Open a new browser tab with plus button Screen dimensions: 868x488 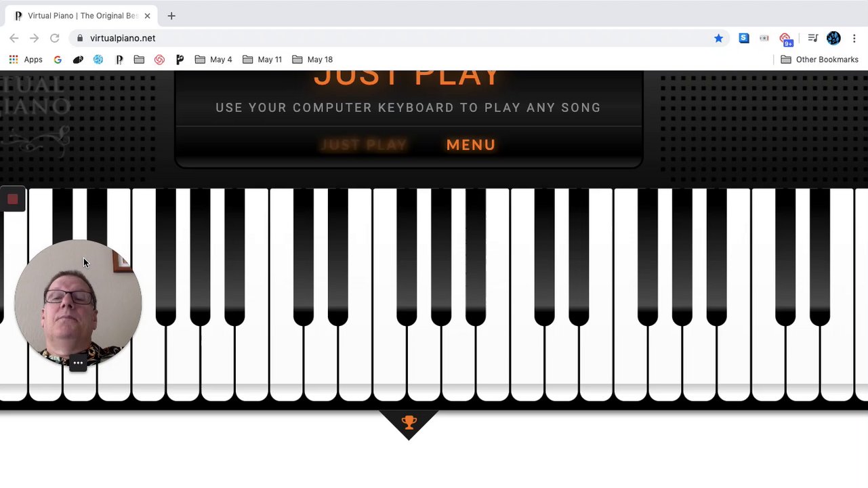pyautogui.click(x=171, y=16)
